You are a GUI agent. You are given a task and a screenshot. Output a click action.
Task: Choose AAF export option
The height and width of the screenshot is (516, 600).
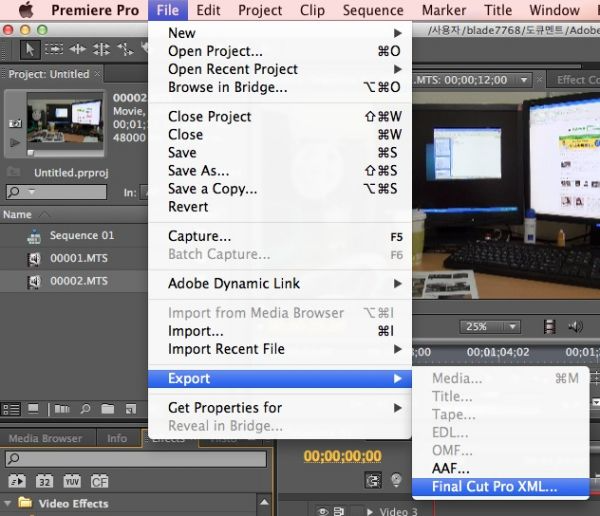tap(501, 469)
